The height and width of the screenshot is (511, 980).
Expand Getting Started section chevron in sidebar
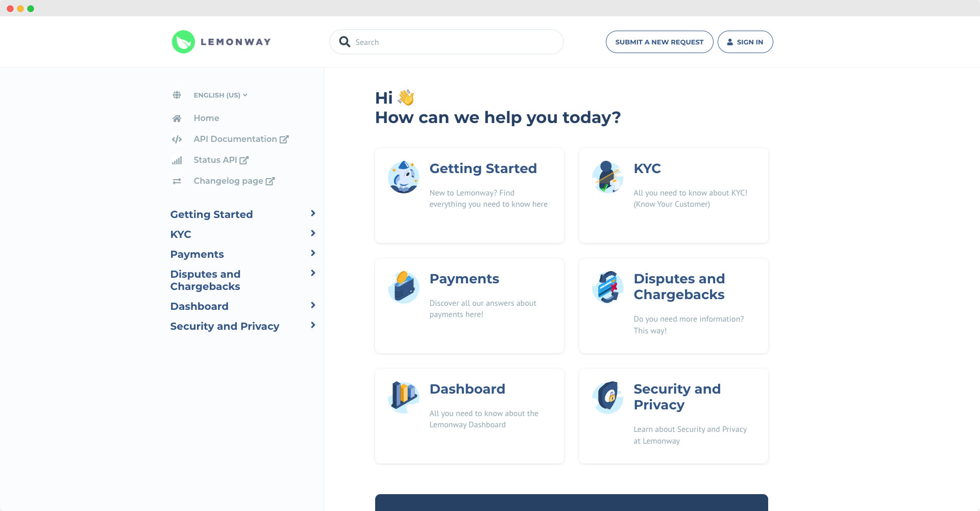click(x=313, y=213)
